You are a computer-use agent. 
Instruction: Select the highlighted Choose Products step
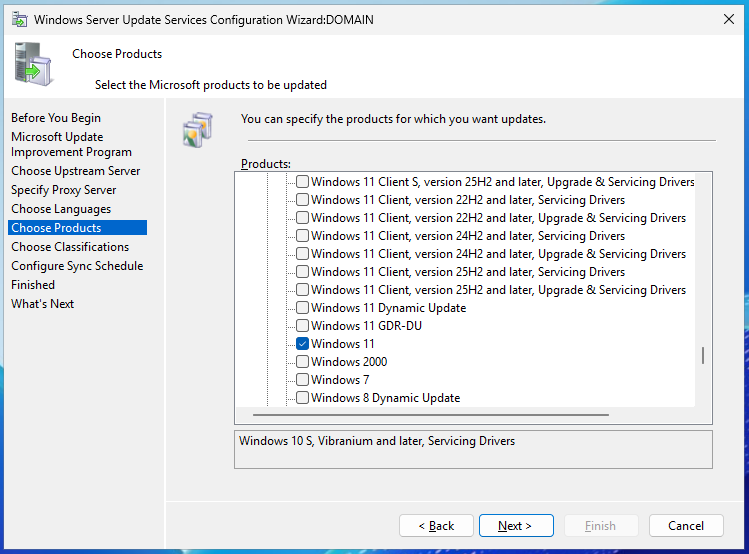coord(77,228)
